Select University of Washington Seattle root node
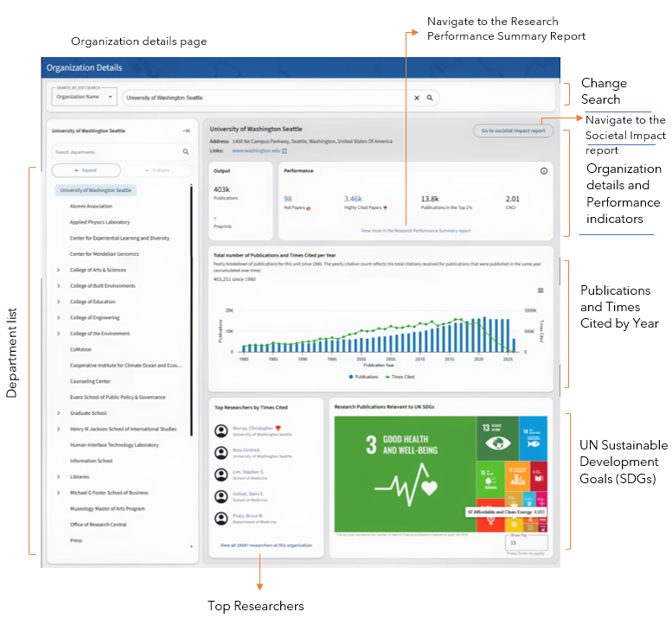The image size is (672, 631). [96, 190]
